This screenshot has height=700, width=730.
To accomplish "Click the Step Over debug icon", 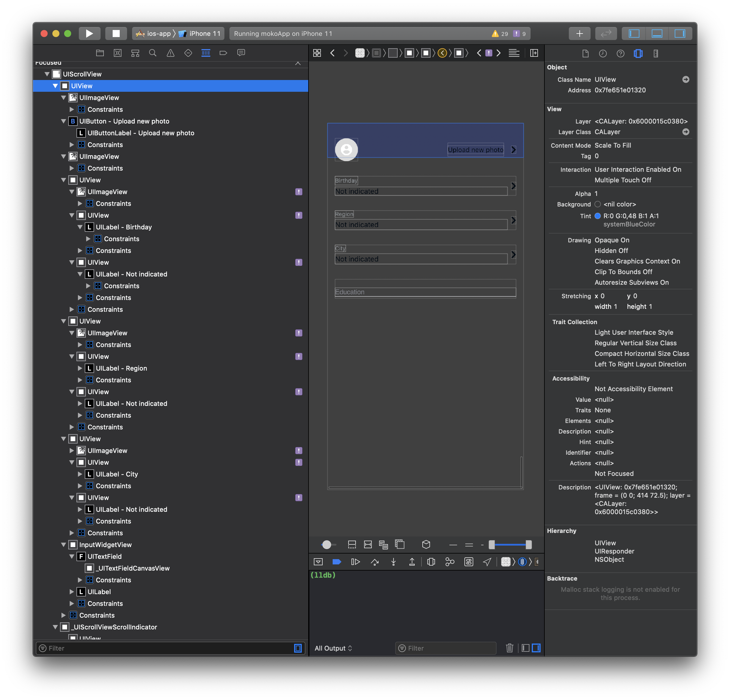I will click(x=375, y=562).
